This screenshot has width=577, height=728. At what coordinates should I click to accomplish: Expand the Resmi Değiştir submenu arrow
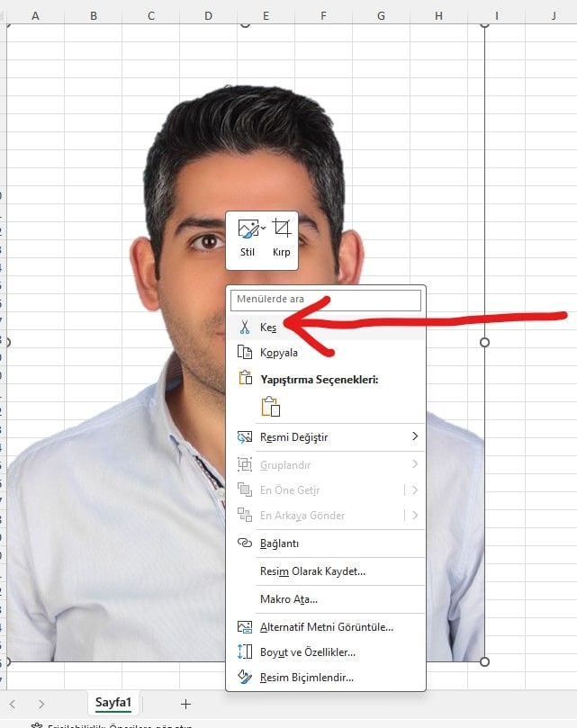point(415,436)
